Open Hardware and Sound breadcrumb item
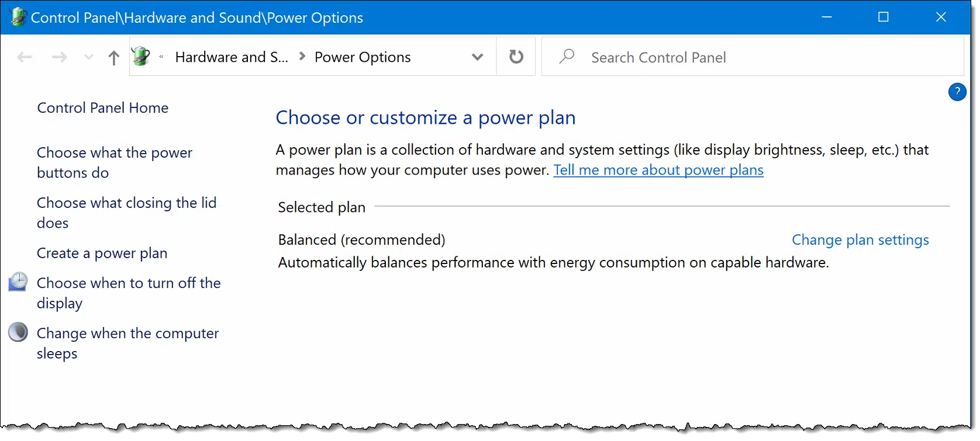Screen dimensions: 980x441 point(232,57)
